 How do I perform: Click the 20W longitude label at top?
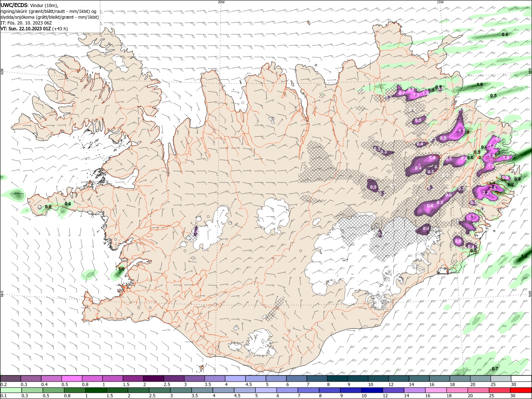pyautogui.click(x=221, y=2)
